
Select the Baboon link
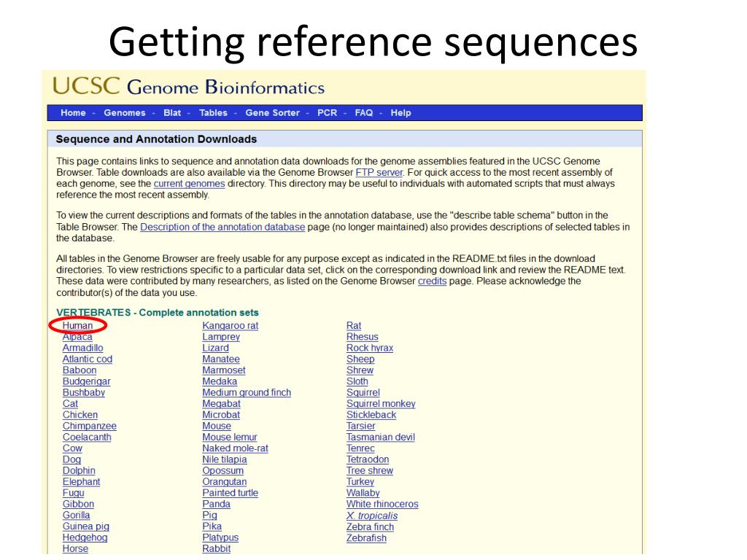[x=80, y=370]
